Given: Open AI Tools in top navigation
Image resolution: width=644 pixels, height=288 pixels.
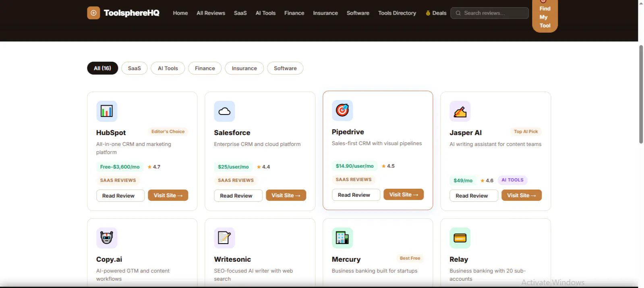Looking at the screenshot, I should tap(265, 13).
